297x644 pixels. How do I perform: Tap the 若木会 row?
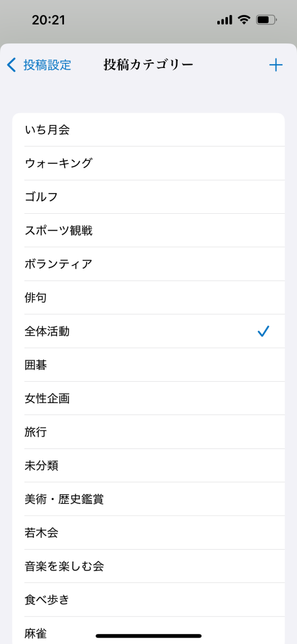pyautogui.click(x=148, y=533)
